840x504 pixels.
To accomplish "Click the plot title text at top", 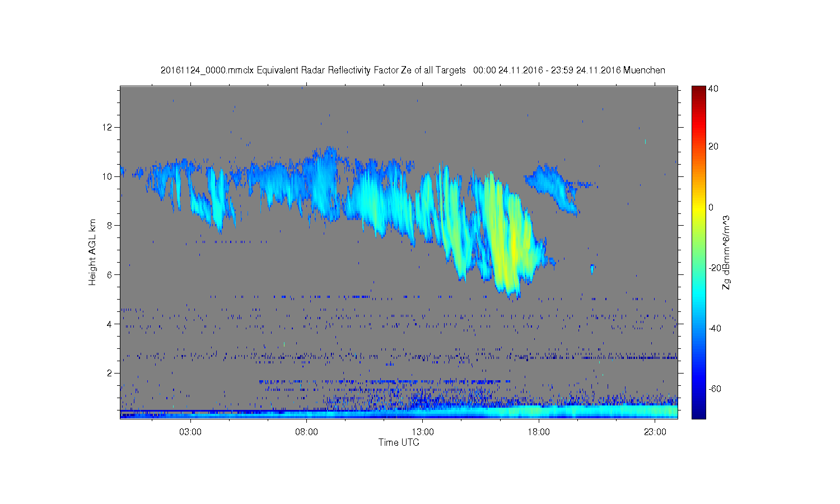I will tap(413, 71).
